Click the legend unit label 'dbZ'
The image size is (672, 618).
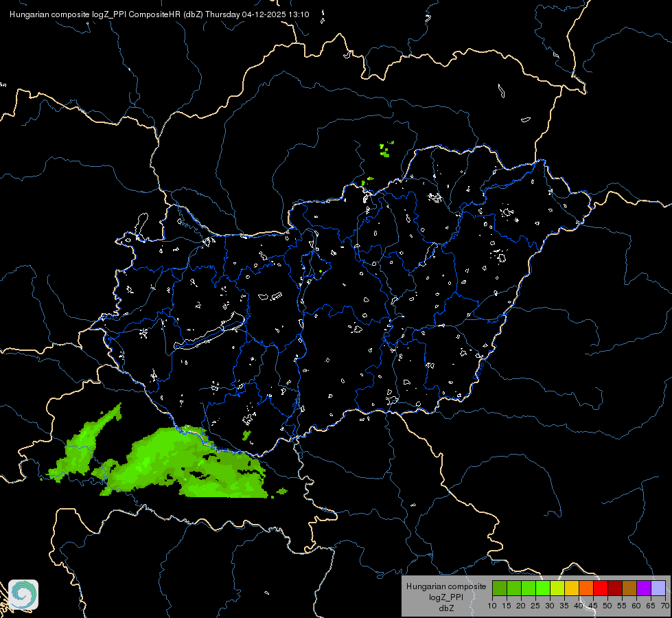click(x=446, y=608)
